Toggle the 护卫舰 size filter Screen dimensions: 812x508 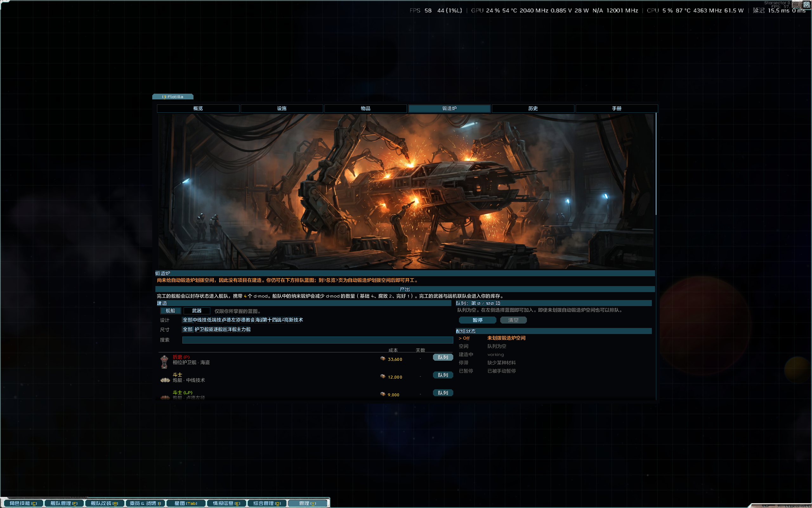coord(201,329)
